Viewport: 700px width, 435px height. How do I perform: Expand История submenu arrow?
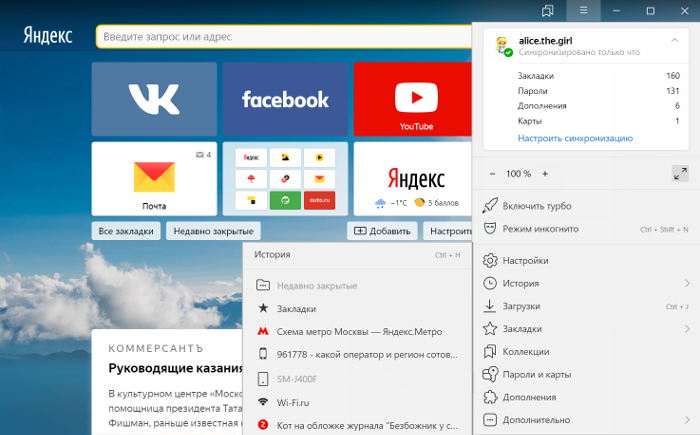tap(687, 283)
